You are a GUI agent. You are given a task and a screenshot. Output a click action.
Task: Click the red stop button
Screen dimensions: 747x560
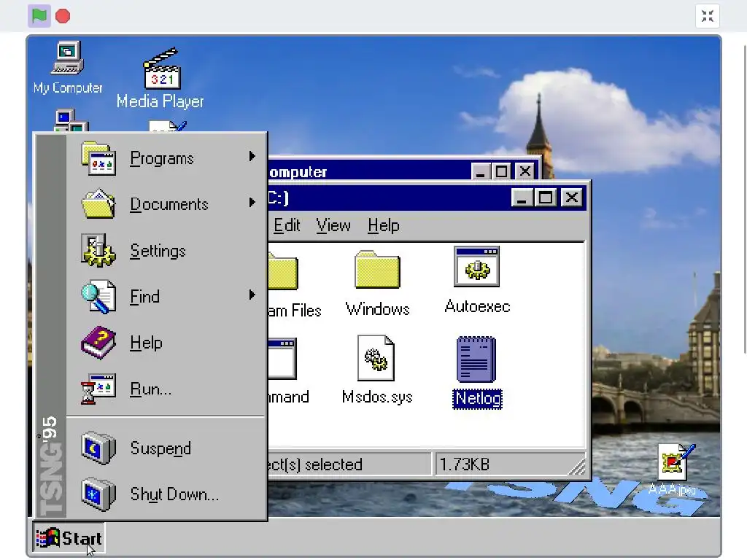tap(63, 16)
